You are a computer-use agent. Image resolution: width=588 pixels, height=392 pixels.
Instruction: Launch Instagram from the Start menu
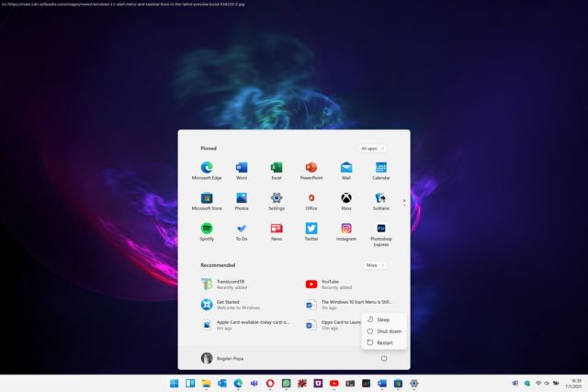click(346, 231)
